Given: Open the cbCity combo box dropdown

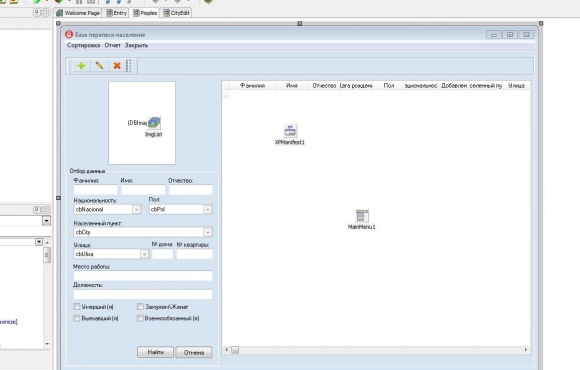Looking at the screenshot, I should point(208,232).
